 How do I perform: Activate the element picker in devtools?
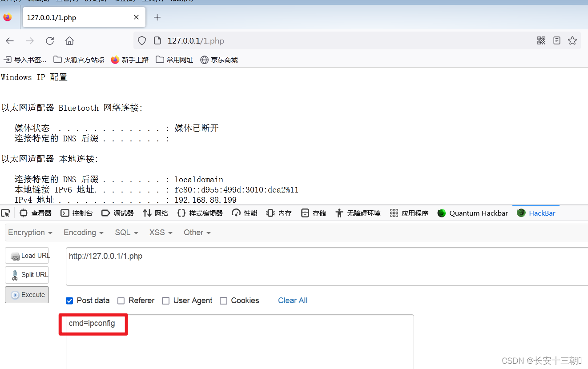pyautogui.click(x=6, y=213)
